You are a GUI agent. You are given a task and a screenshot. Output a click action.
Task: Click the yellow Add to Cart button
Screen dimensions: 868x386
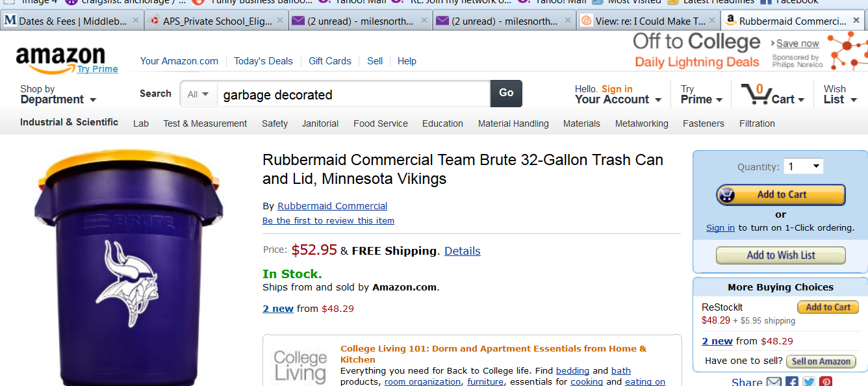coord(781,194)
